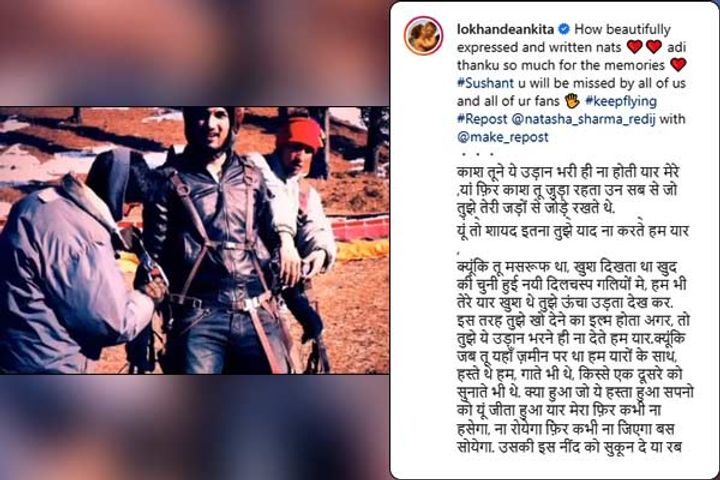Image resolution: width=720 pixels, height=480 pixels.
Task: Click the Hindi line starting काश तूने
Action: [x=568, y=173]
